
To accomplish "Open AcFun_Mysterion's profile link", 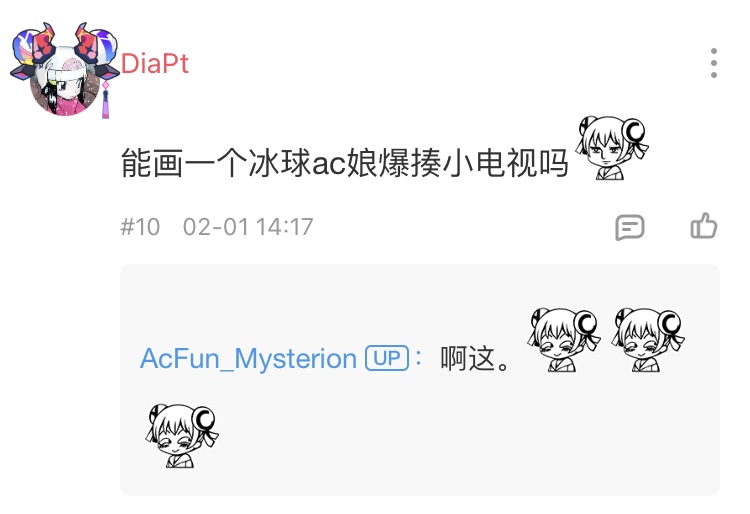I will click(248, 358).
